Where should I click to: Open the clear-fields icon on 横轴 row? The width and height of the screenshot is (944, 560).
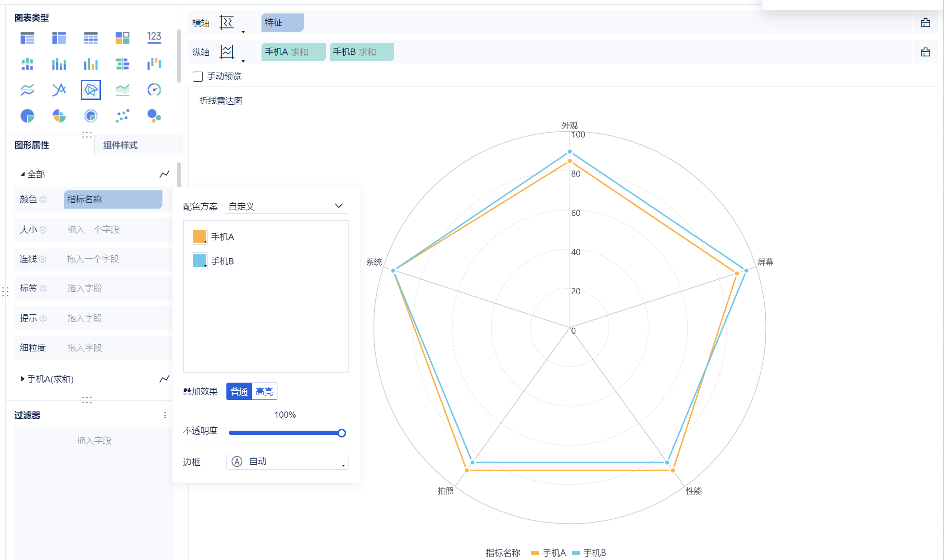tap(925, 23)
